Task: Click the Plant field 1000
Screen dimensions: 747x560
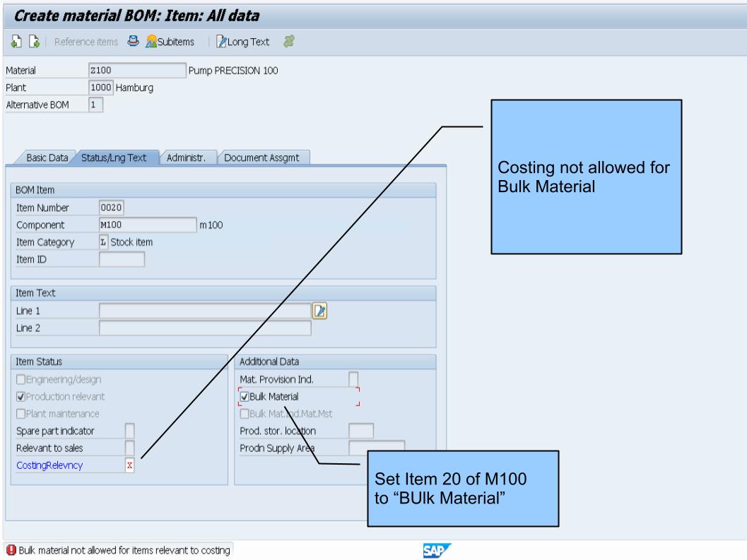Action: (100, 88)
